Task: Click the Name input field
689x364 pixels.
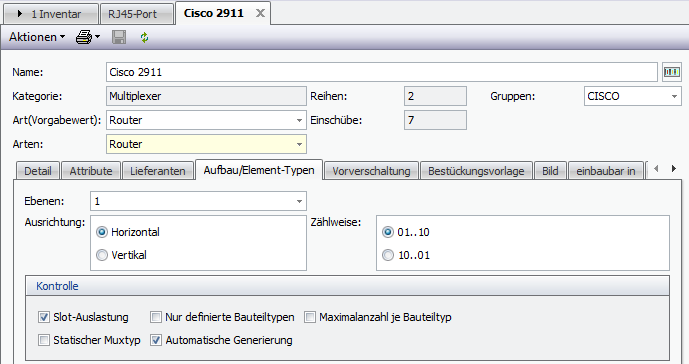Action: click(x=381, y=72)
